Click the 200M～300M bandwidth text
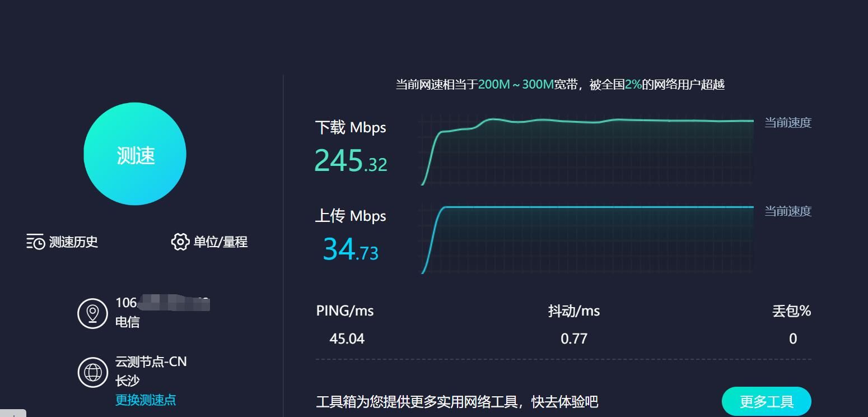The height and width of the screenshot is (417, 868). pyautogui.click(x=516, y=85)
